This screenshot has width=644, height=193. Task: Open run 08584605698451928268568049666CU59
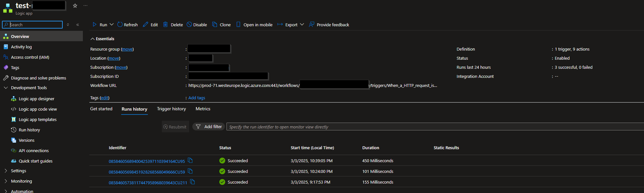point(147,172)
